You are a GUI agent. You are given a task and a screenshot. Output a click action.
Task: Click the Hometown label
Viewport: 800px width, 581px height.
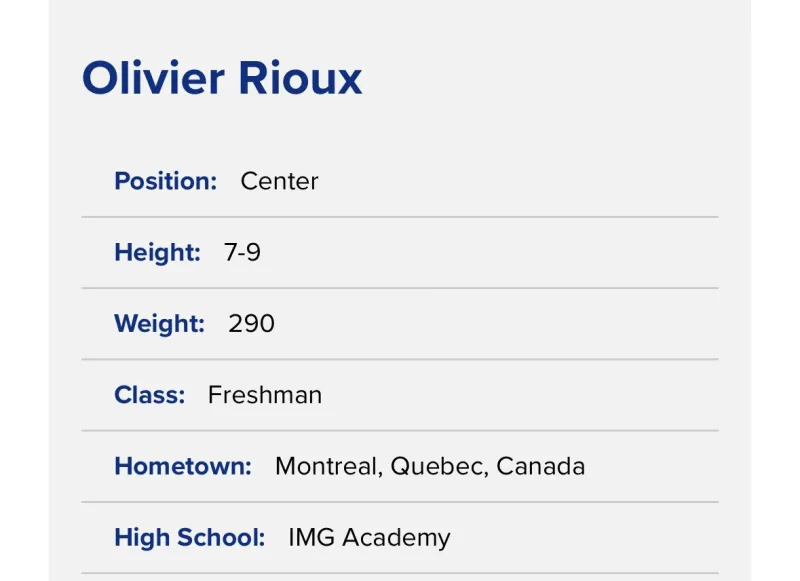[x=183, y=466]
